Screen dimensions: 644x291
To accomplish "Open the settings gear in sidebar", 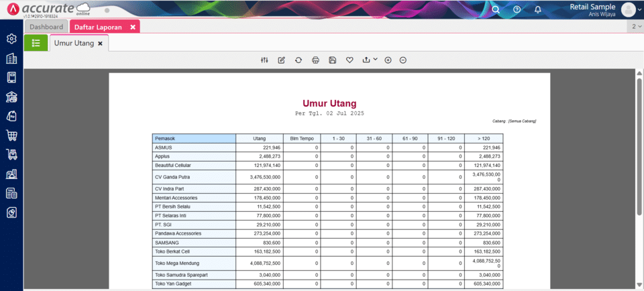I will (11, 39).
